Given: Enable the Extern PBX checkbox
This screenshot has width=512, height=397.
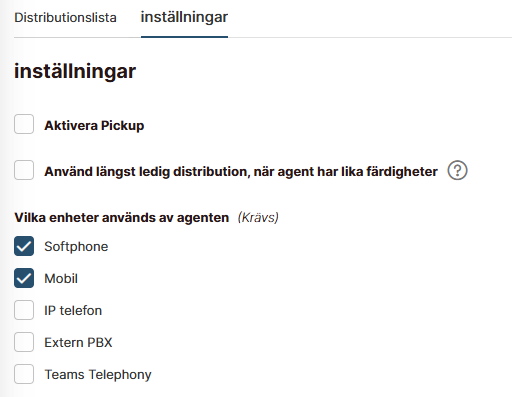Looking at the screenshot, I should [x=24, y=342].
